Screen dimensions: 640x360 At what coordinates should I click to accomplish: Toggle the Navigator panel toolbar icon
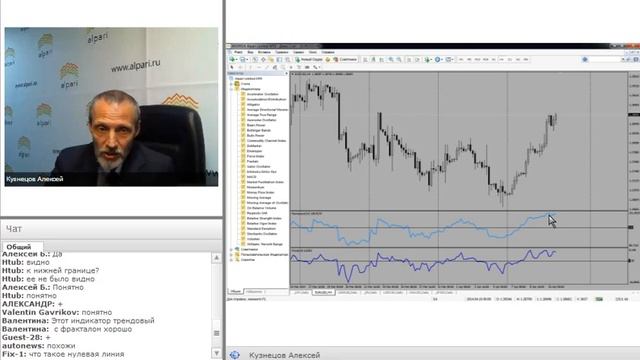coord(271,60)
